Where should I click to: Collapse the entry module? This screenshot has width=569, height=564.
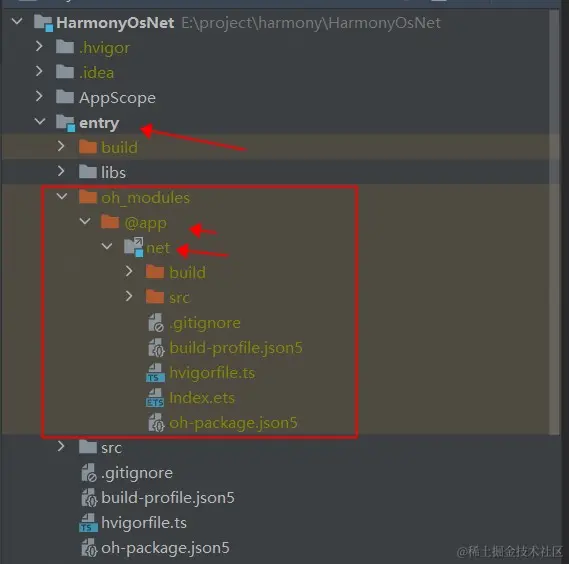click(x=40, y=122)
